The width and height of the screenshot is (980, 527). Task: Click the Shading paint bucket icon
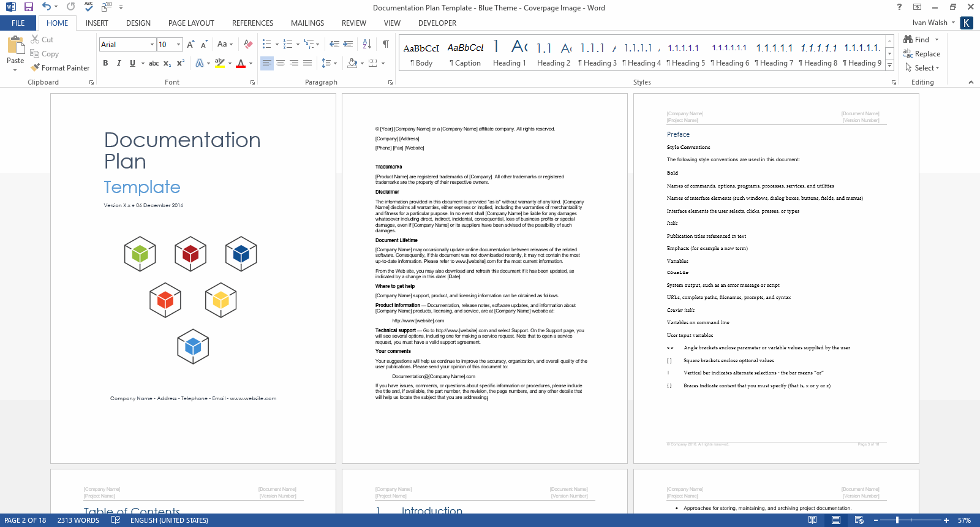[352, 63]
